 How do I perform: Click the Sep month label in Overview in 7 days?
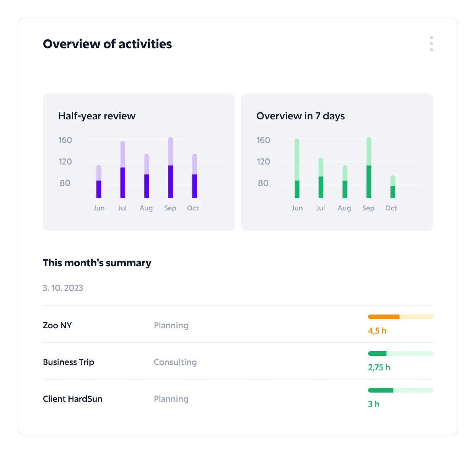coord(368,208)
